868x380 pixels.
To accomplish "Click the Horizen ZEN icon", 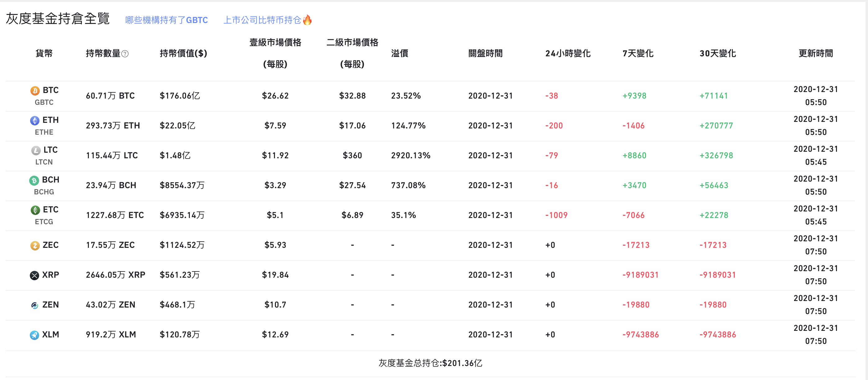I will click(35, 305).
